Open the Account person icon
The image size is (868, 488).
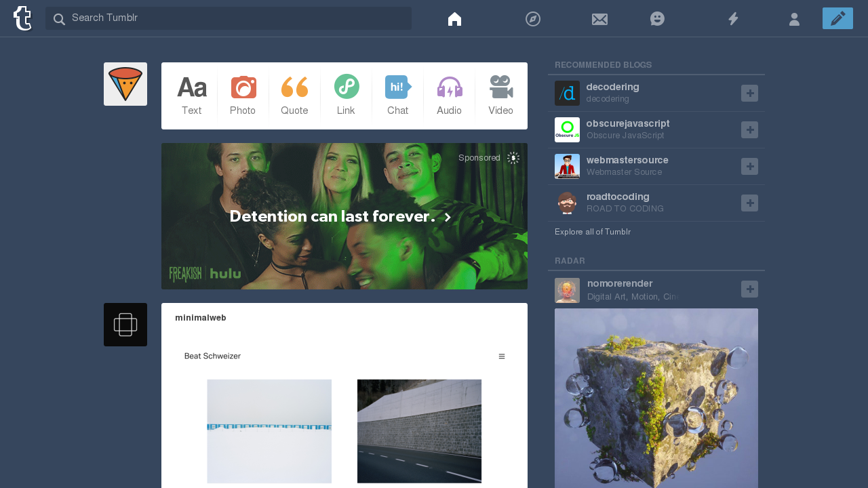tap(794, 19)
